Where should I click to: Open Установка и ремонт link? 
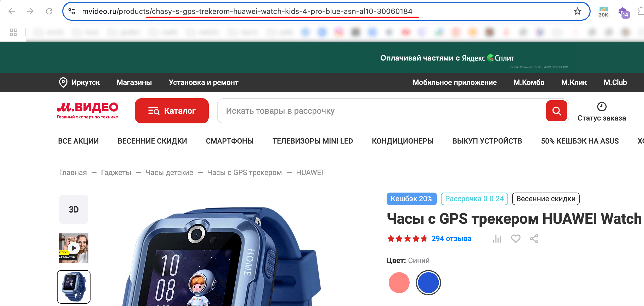(204, 83)
